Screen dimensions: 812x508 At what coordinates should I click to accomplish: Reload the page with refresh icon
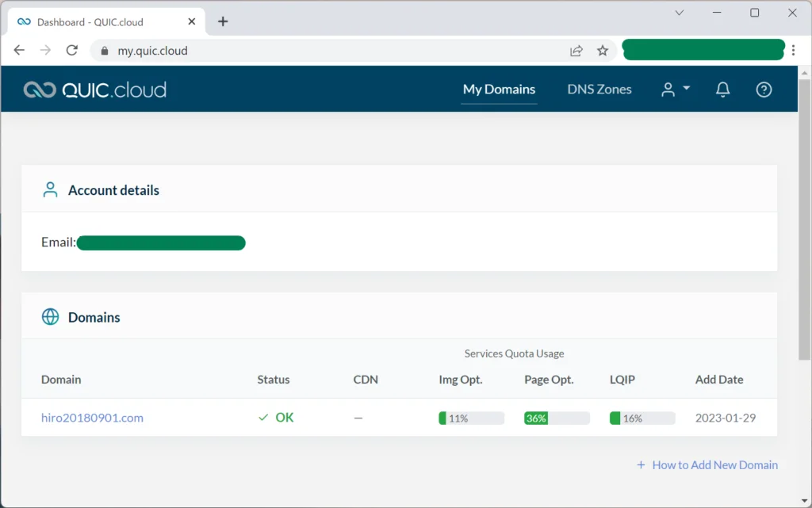click(72, 50)
